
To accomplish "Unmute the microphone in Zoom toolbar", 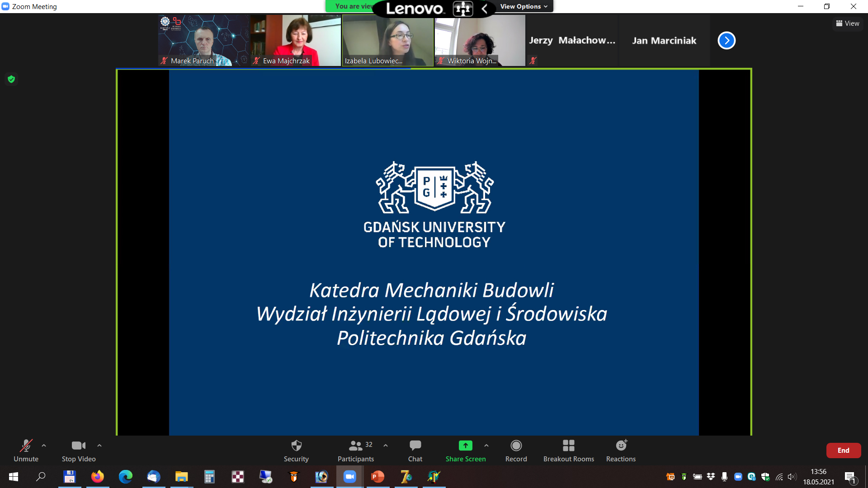I will pos(26,450).
